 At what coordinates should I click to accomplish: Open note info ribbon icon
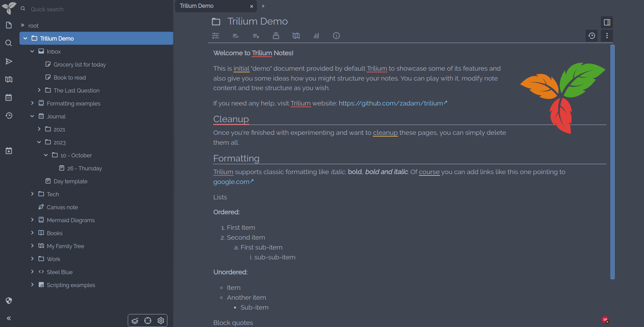(337, 35)
